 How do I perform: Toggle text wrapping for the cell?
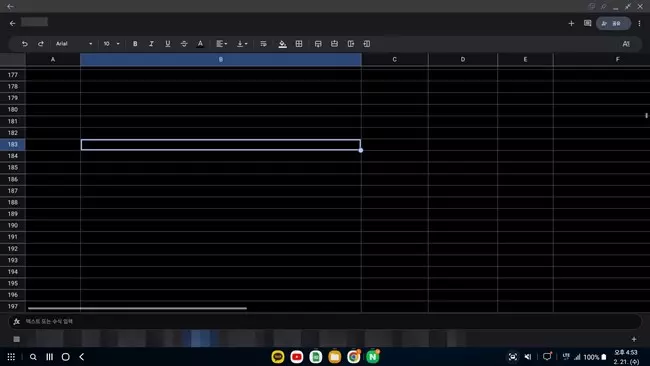[x=263, y=44]
